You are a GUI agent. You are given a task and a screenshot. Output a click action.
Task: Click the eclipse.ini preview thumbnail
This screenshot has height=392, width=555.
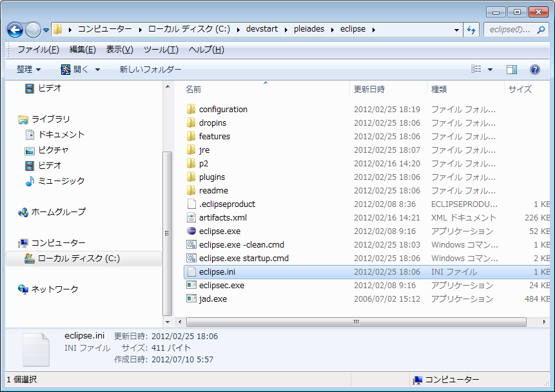(x=35, y=349)
